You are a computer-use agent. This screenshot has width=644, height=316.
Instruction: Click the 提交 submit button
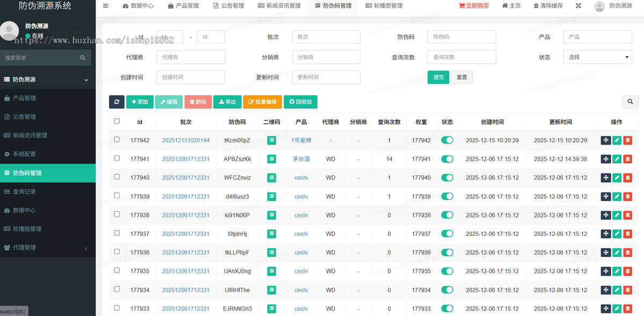[438, 77]
